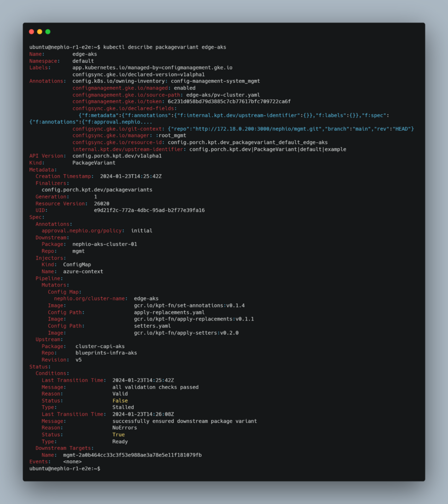Click the annotation value 'config-management-system_mgmt'
Image resolution: width=448 pixels, height=504 pixels.
click(x=215, y=81)
